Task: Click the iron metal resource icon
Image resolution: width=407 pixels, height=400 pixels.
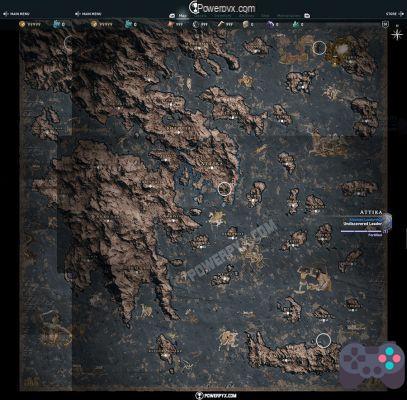Action: click(196, 24)
